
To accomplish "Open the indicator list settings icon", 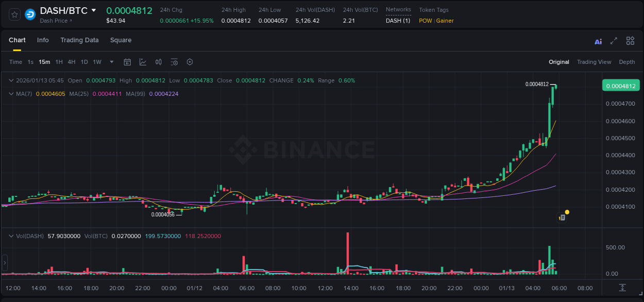I will click(x=174, y=62).
